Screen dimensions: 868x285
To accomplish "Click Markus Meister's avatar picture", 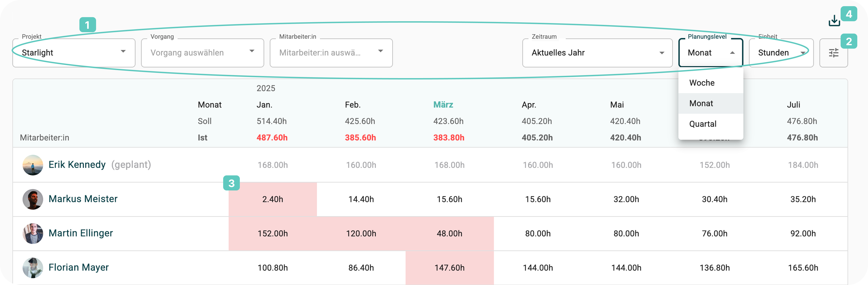I will pyautogui.click(x=33, y=199).
